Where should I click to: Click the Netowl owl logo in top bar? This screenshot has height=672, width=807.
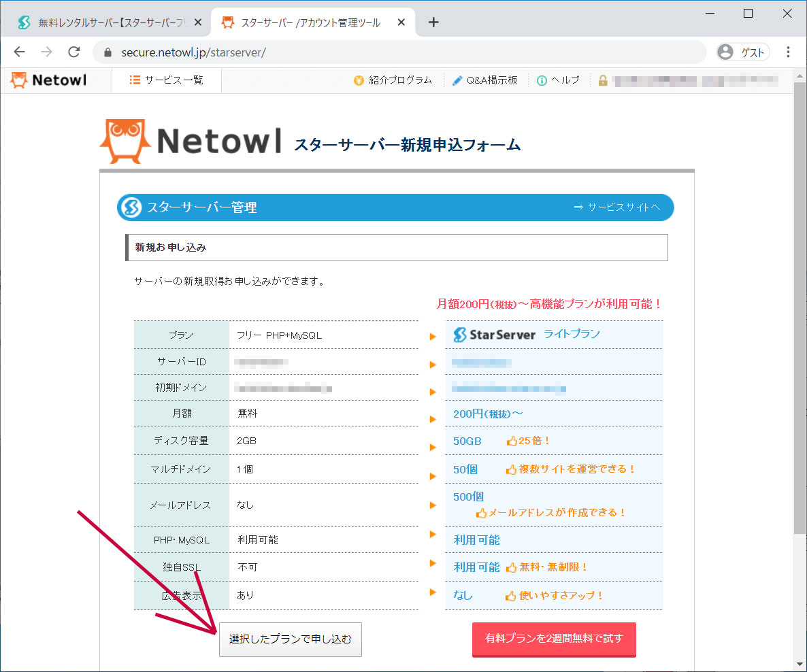(49, 80)
